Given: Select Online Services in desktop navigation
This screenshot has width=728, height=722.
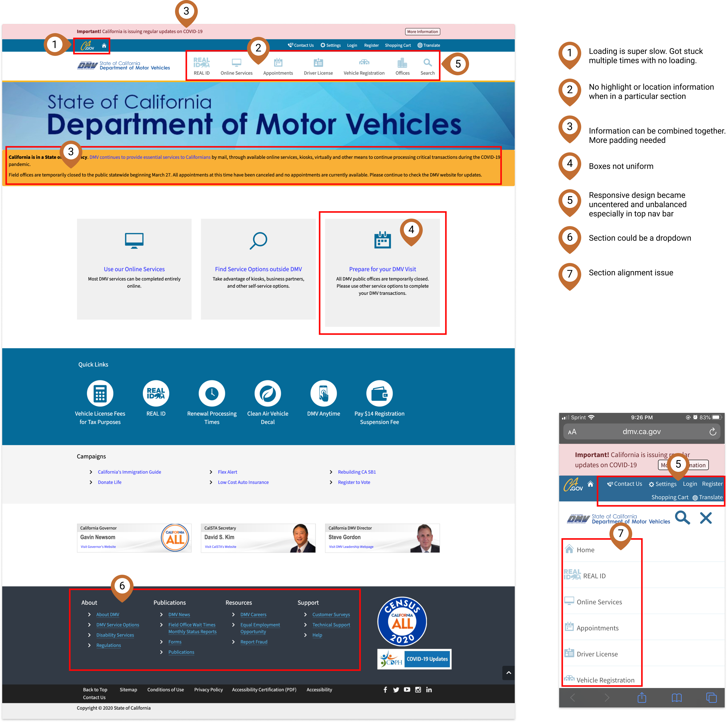Looking at the screenshot, I should [236, 66].
